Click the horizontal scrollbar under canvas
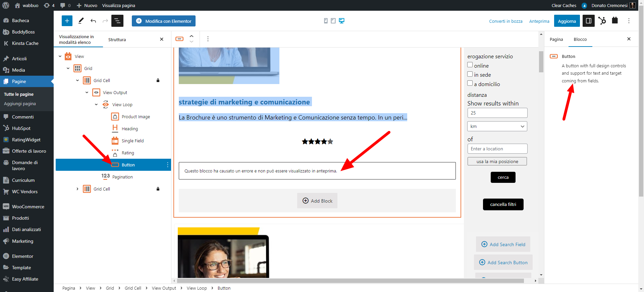Image resolution: width=644 pixels, height=292 pixels. click(x=351, y=281)
